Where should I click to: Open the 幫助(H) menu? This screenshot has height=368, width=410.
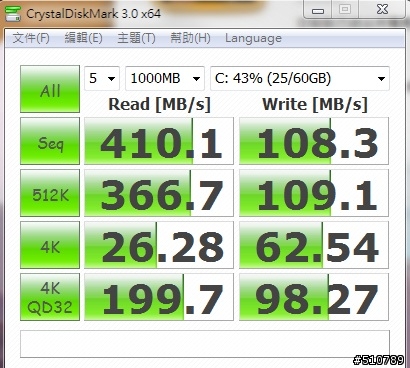[x=190, y=38]
